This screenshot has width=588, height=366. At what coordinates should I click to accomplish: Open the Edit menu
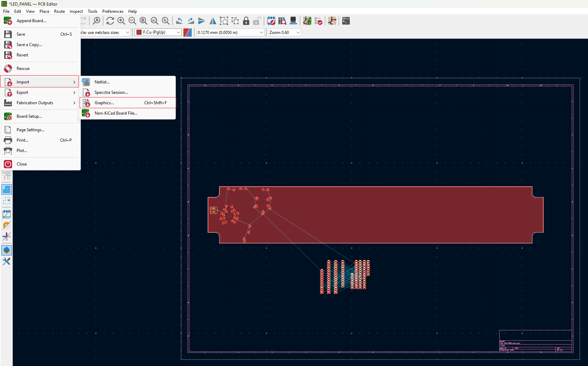click(x=18, y=11)
